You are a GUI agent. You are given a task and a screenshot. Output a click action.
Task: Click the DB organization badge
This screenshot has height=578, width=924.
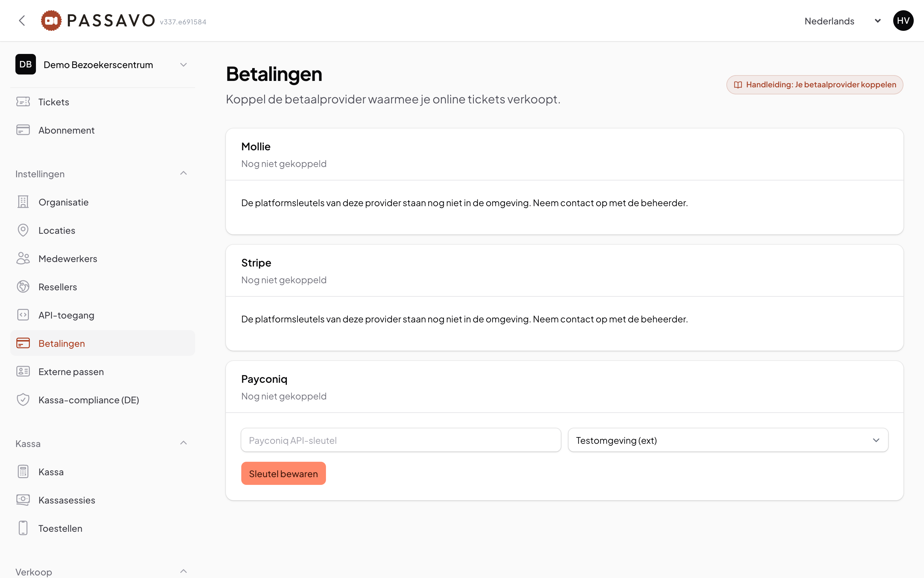26,64
